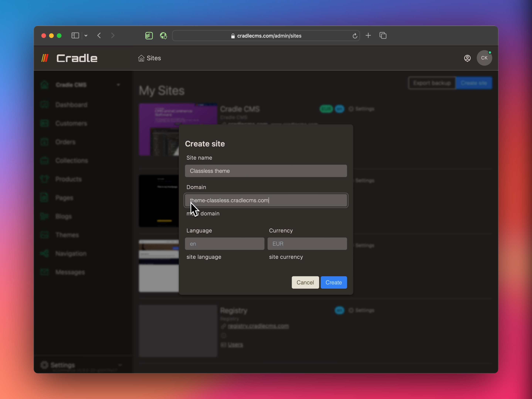Image resolution: width=532 pixels, height=399 pixels.
Task: Click the Messages envelope icon
Action: tap(45, 272)
